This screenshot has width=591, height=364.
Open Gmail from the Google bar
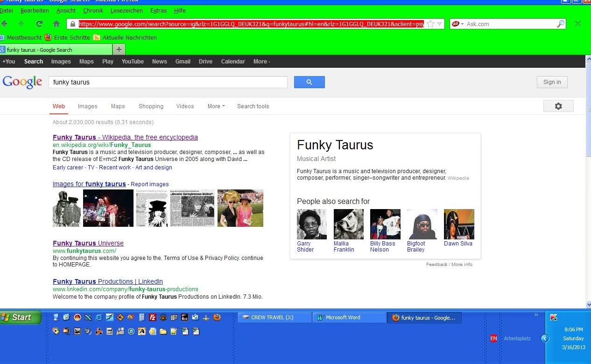pos(183,62)
